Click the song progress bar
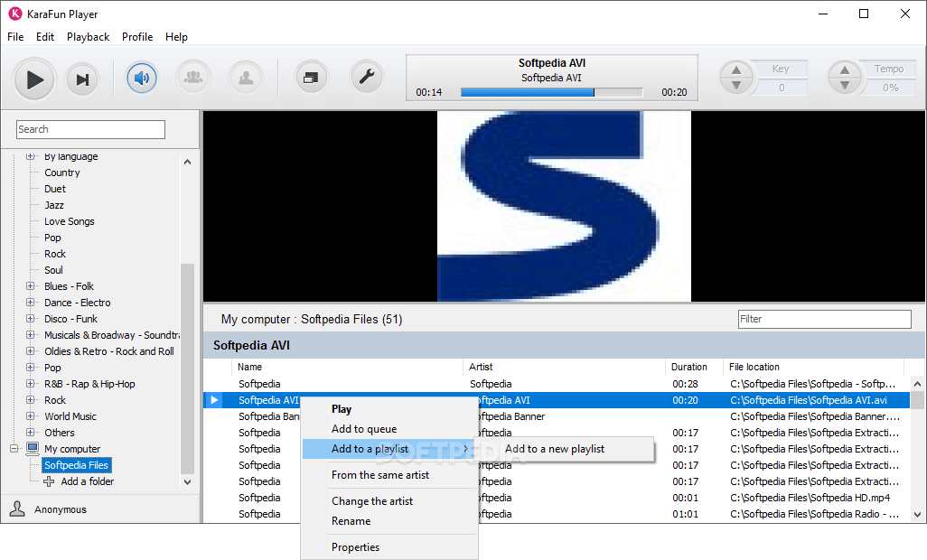This screenshot has height=560, width=927. coord(551,92)
